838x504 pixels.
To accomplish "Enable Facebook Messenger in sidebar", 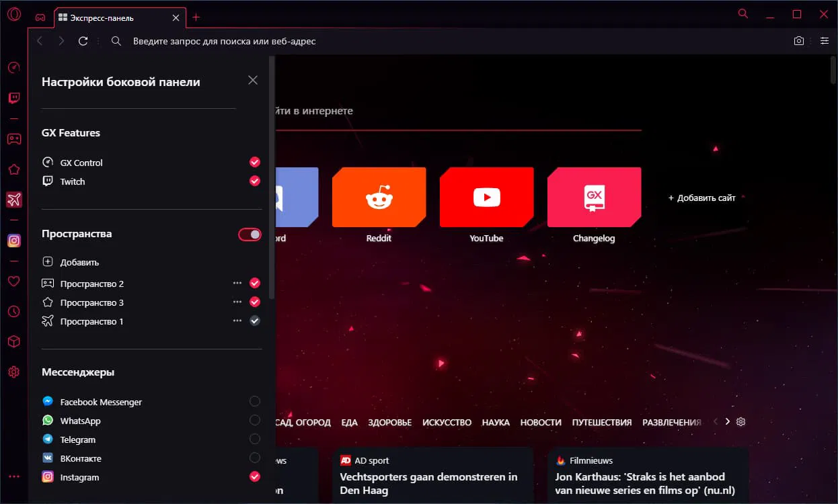I will point(255,401).
